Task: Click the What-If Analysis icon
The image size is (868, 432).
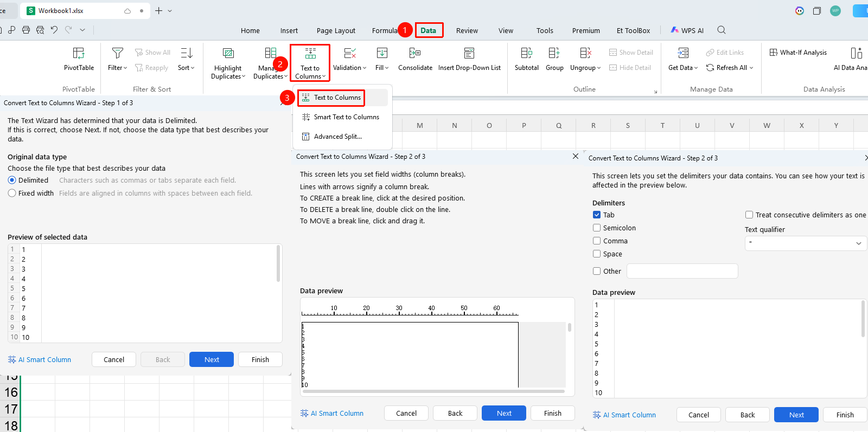Action: coord(774,53)
